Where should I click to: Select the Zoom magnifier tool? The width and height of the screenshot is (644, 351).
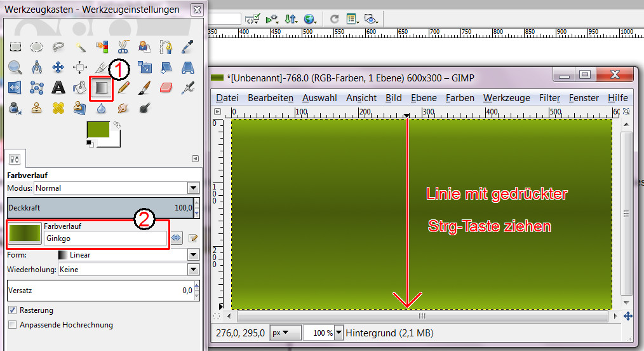tap(15, 67)
